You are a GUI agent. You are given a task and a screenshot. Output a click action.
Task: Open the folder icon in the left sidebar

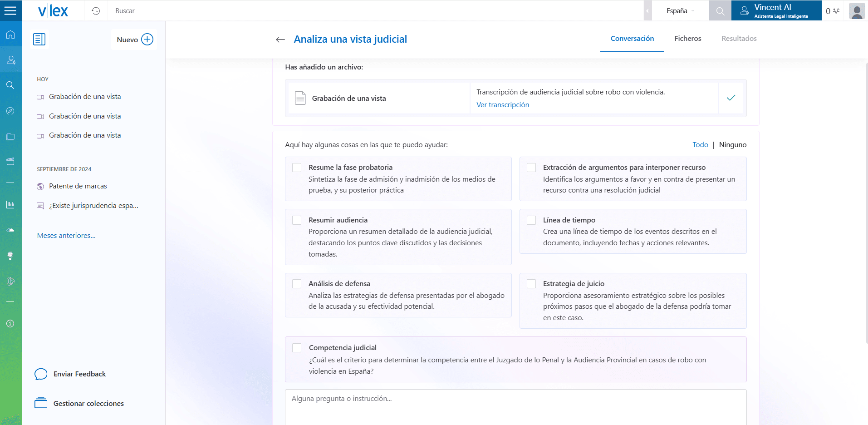coord(10,137)
